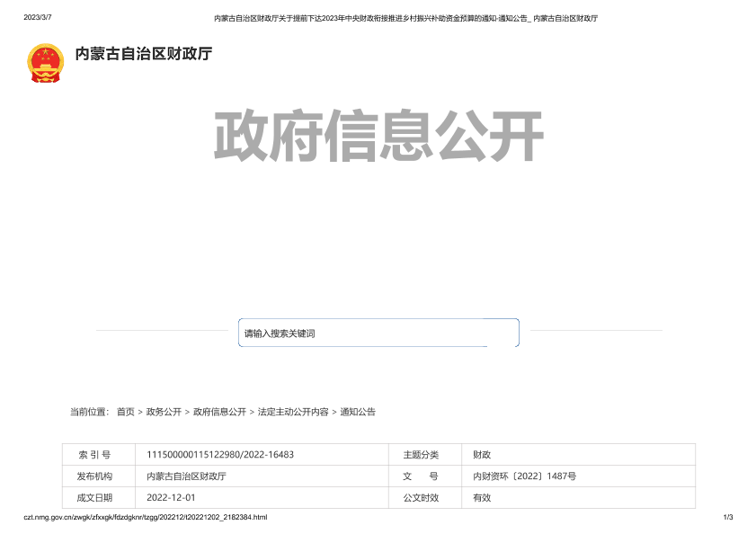756x534 pixels.
Task: Click the national emblem logo
Action: pyautogui.click(x=46, y=63)
